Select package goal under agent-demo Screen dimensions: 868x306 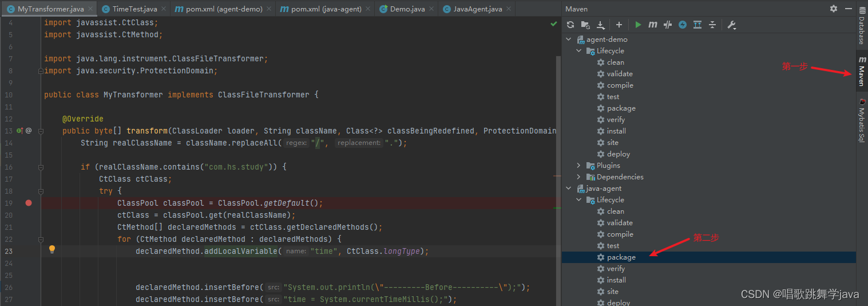(621, 108)
